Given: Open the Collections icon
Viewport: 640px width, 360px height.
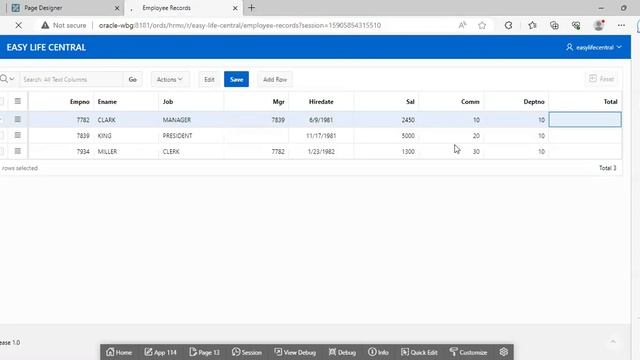Looking at the screenshot, I should tap(554, 25).
